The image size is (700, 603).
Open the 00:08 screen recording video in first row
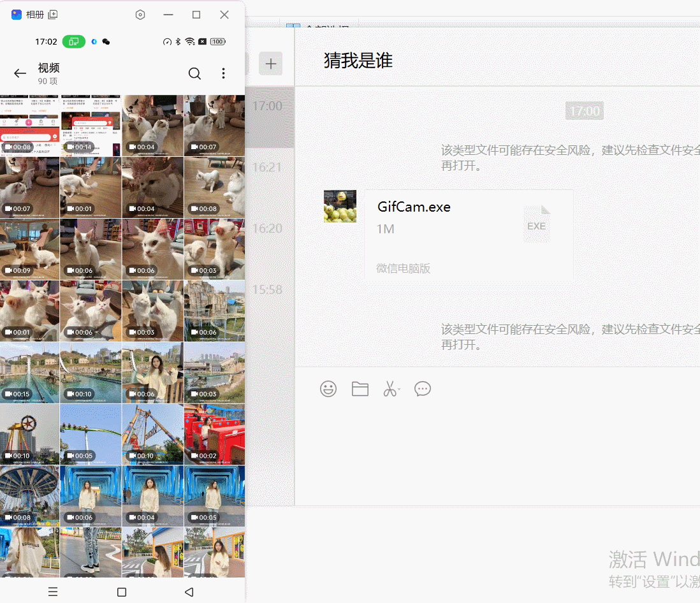click(x=29, y=126)
